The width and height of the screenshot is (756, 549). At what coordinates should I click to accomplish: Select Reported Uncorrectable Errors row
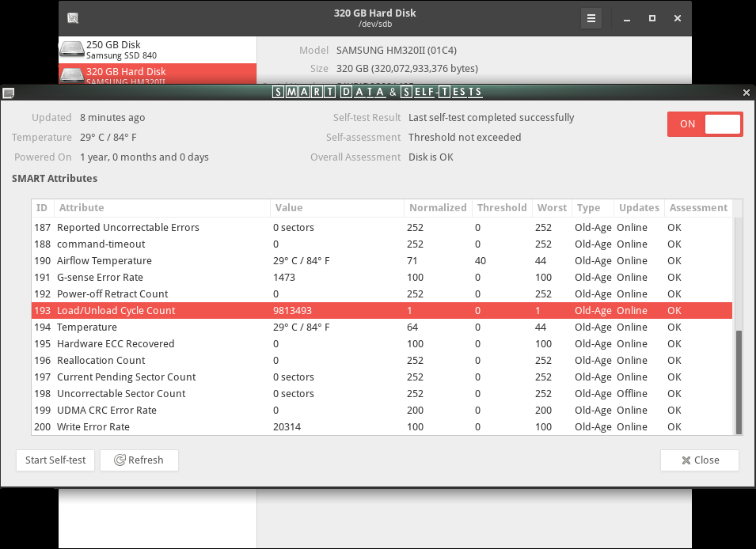(x=382, y=228)
